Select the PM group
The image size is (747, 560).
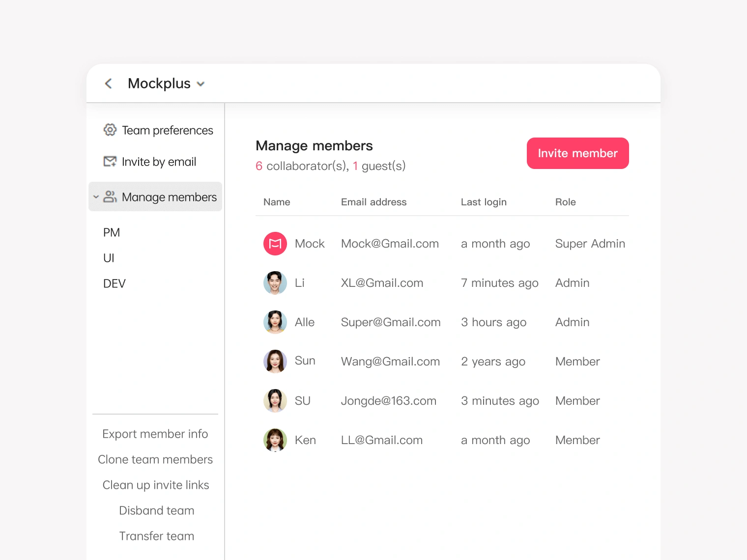pyautogui.click(x=112, y=232)
